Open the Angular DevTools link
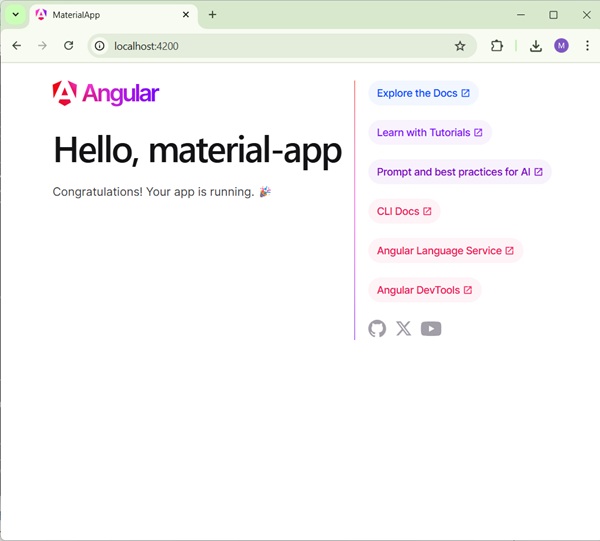Screen dimensions: 600x541 point(424,290)
